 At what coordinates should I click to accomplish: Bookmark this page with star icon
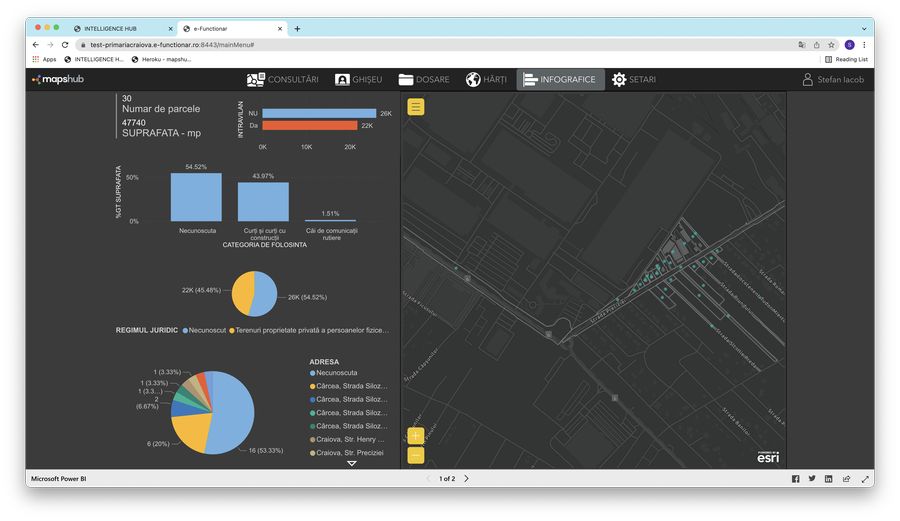pyautogui.click(x=831, y=45)
